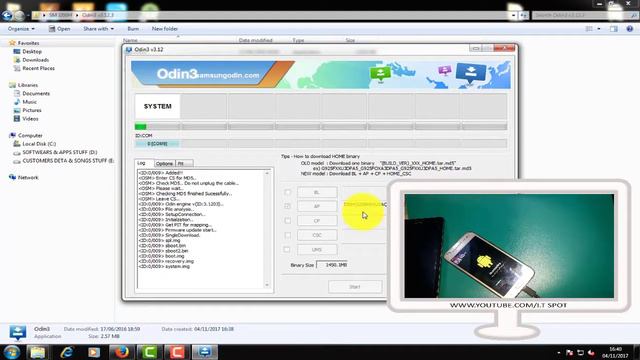
Task: Open the change view options dropdown
Action: click(599, 29)
